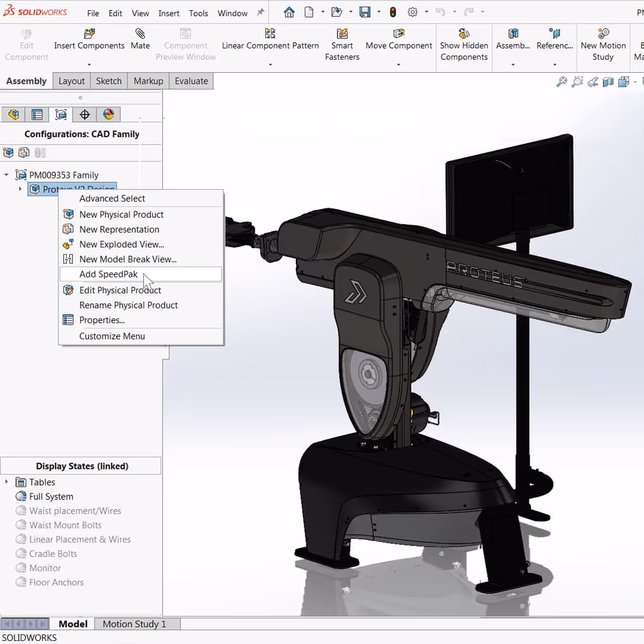
Task: Open Smart Fasteners tool
Action: click(342, 45)
